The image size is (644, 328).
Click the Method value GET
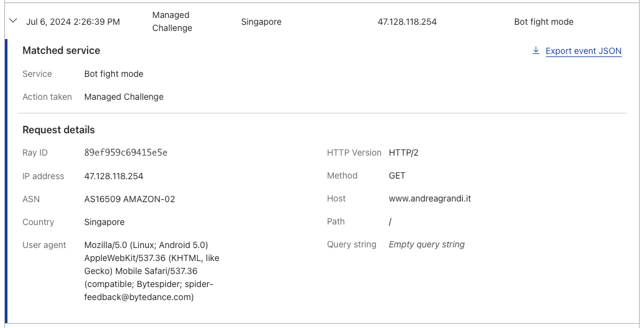397,175
